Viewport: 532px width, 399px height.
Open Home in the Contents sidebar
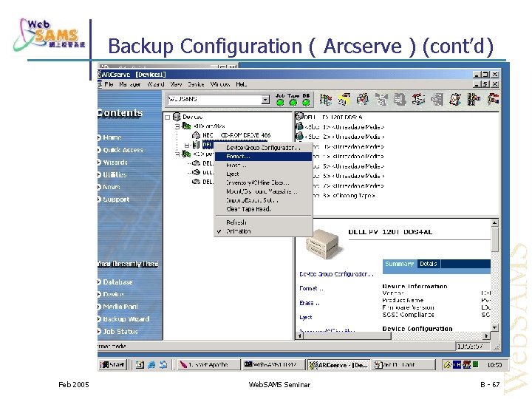pos(112,137)
